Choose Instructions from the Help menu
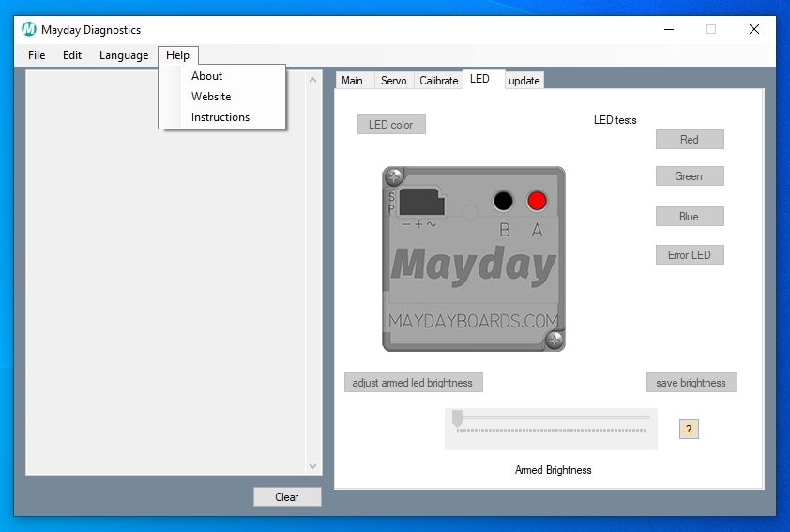The width and height of the screenshot is (790, 532). (x=222, y=117)
